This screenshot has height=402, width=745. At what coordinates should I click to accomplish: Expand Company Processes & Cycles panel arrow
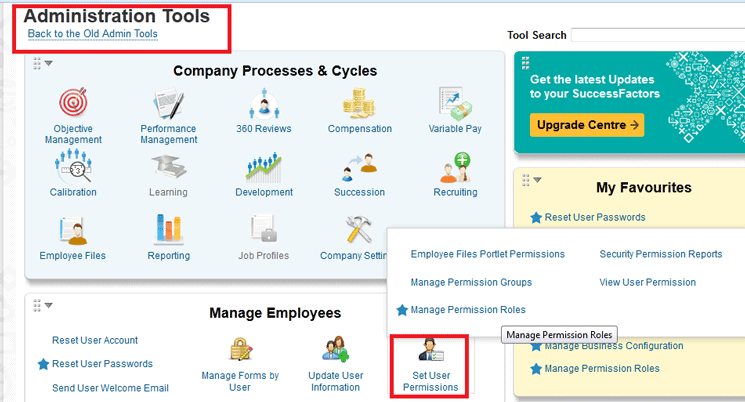tap(48, 63)
